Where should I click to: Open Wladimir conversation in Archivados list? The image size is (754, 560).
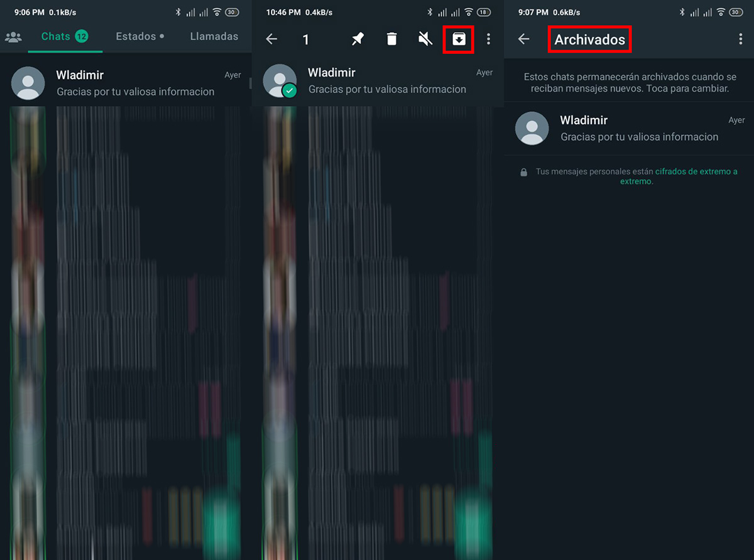click(x=639, y=129)
